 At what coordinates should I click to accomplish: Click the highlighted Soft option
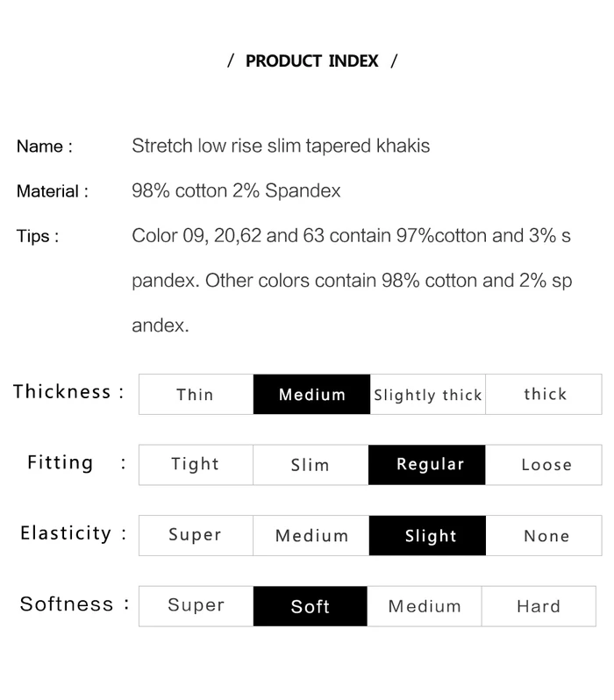coord(311,606)
